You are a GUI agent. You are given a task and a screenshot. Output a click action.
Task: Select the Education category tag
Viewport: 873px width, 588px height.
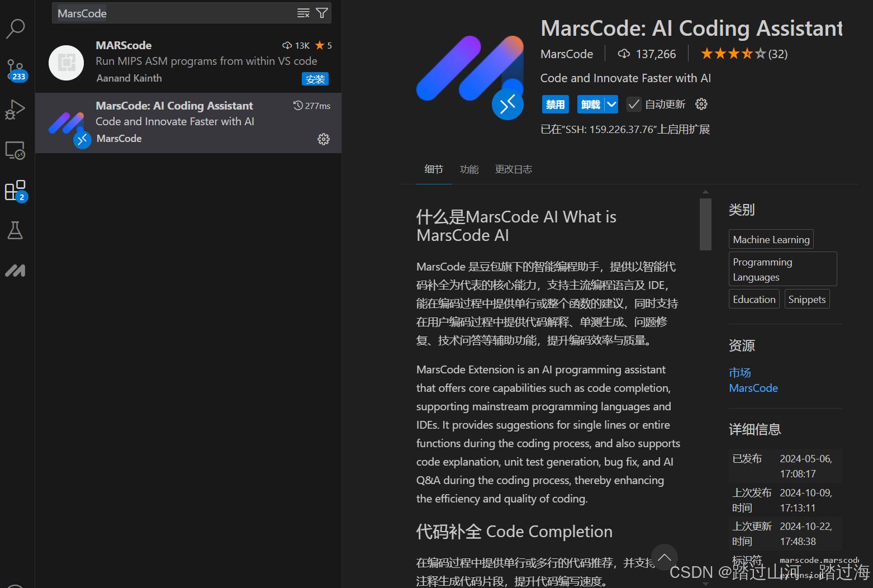coord(754,299)
